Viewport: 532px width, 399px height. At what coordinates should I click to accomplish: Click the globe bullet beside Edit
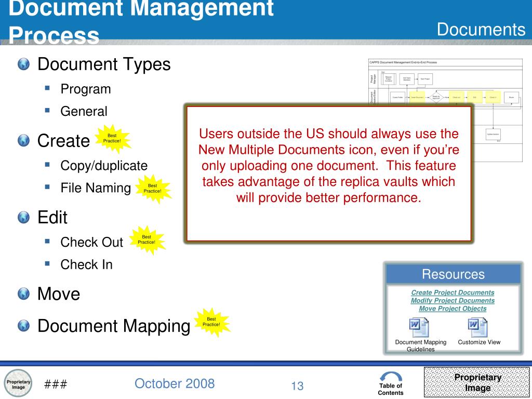[x=23, y=217]
